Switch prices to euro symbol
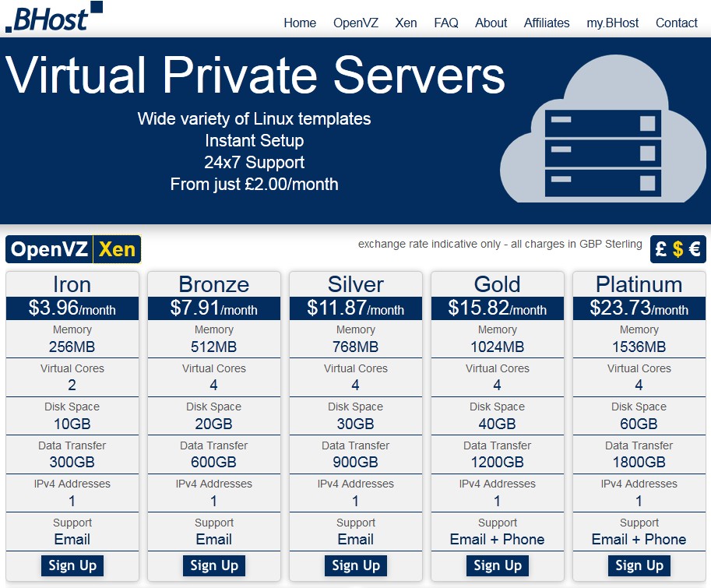Image resolution: width=711 pixels, height=588 pixels. point(695,249)
